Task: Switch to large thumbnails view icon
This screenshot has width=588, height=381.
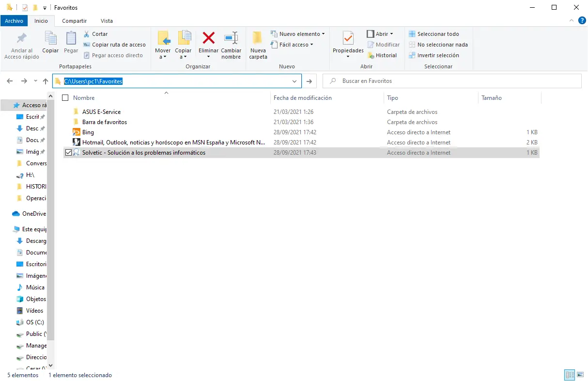Action: point(580,375)
